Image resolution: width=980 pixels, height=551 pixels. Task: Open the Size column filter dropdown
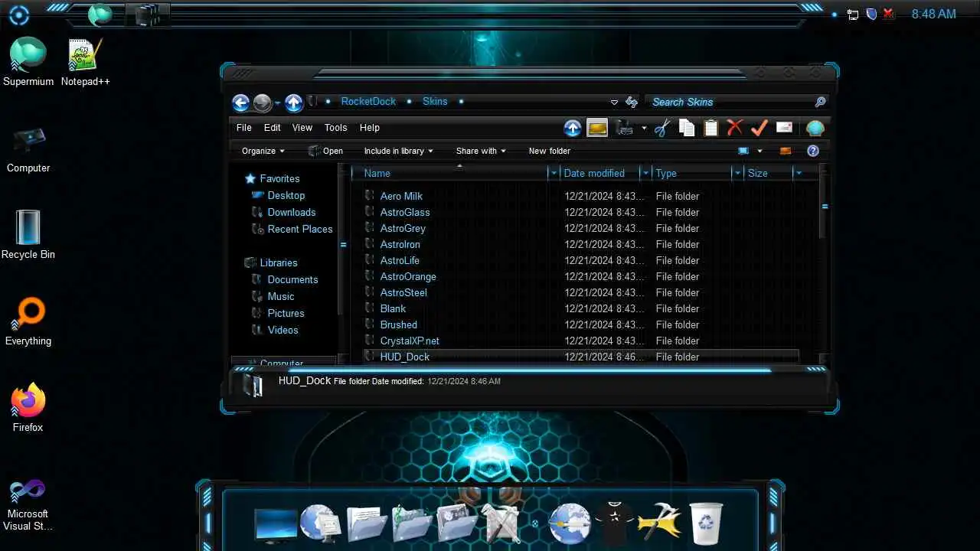click(799, 173)
